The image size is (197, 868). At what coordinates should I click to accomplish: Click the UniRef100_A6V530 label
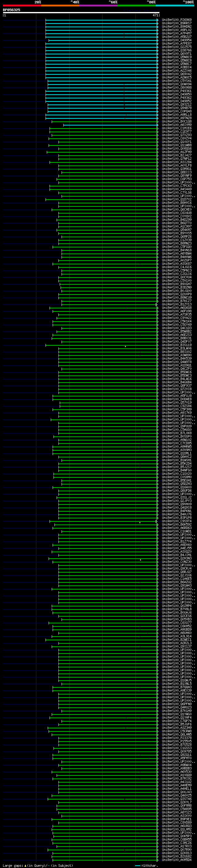click(x=176, y=772)
